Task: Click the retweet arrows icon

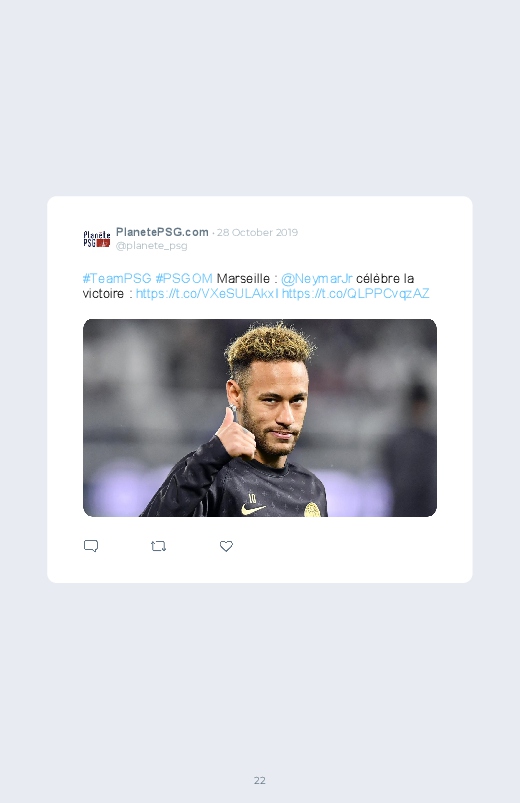Action: pyautogui.click(x=158, y=546)
